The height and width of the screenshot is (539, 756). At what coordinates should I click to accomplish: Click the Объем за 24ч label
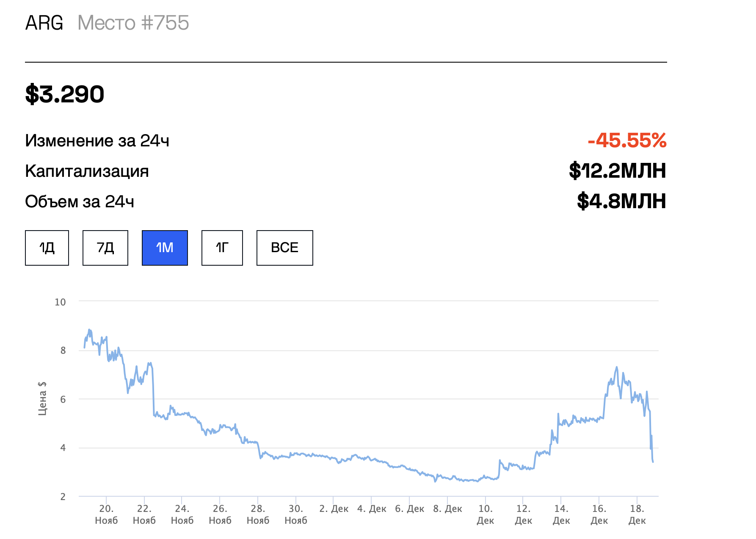(x=80, y=202)
